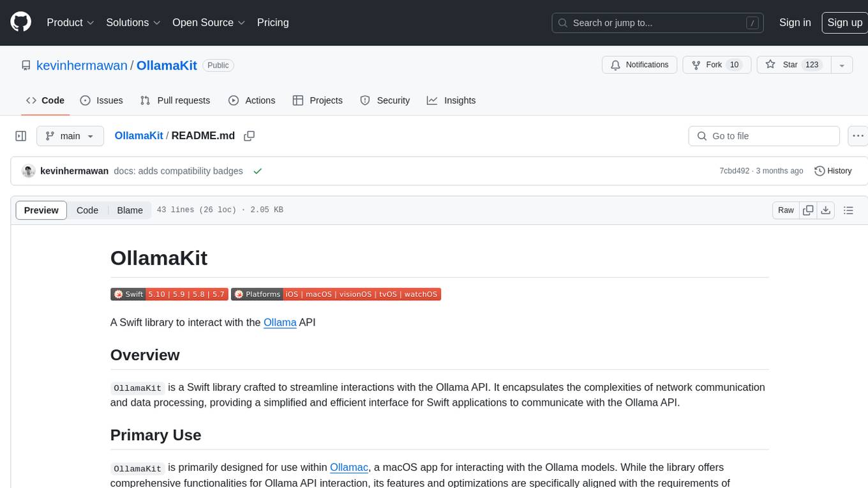Viewport: 868px width, 488px height.
Task: Click the Swift versions badge
Action: [168, 294]
